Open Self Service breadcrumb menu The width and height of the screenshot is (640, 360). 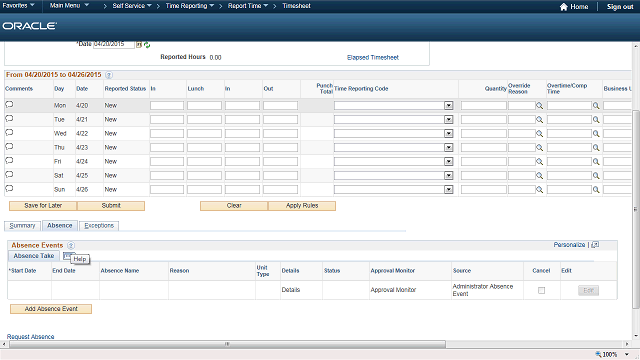click(x=132, y=6)
